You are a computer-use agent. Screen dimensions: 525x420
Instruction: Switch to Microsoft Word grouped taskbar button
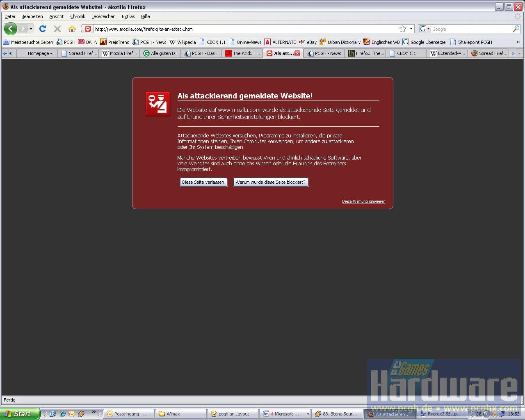click(x=285, y=414)
